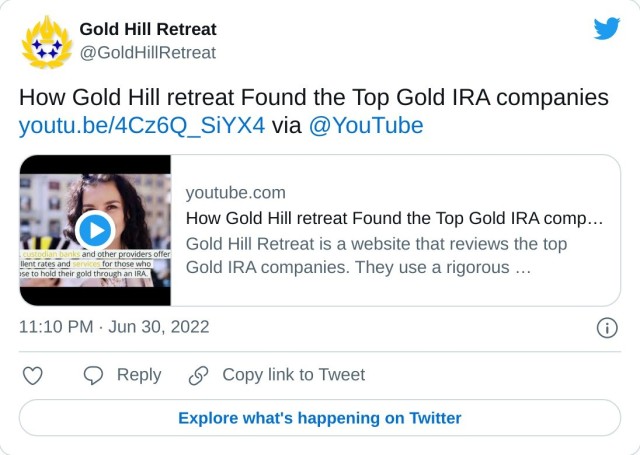Follow the youtu.be/4Cz6Q_SiYX4 link
The height and width of the screenshot is (455, 640).
tap(142, 125)
